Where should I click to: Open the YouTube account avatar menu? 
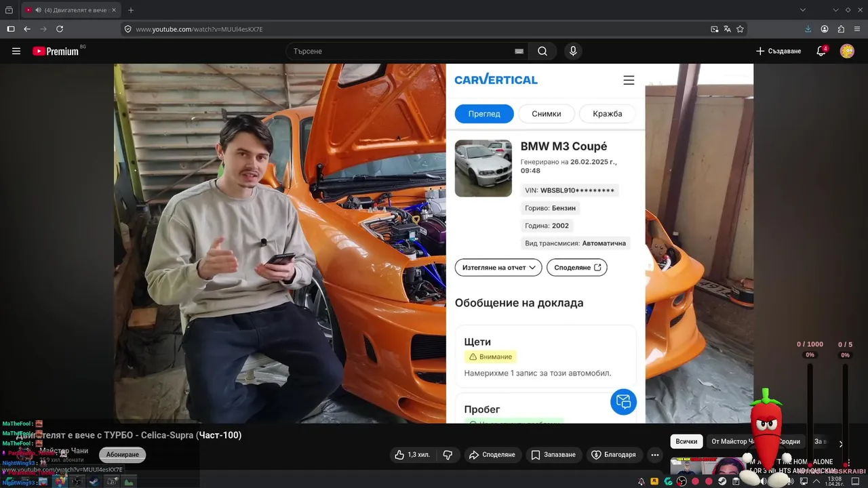847,51
